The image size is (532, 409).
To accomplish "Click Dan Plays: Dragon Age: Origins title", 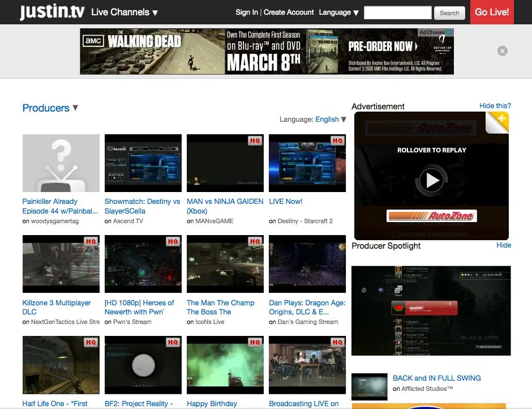I will click(307, 307).
